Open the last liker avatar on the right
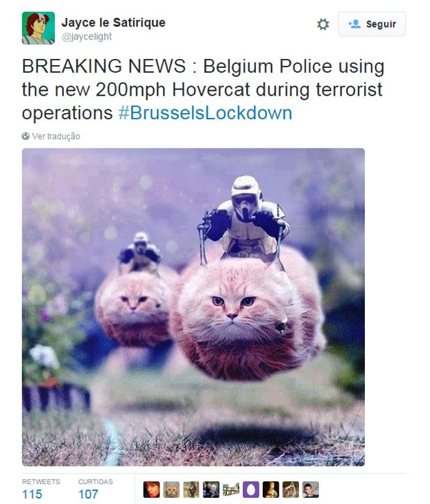Screen dimensions: 430x504 pyautogui.click(x=311, y=489)
